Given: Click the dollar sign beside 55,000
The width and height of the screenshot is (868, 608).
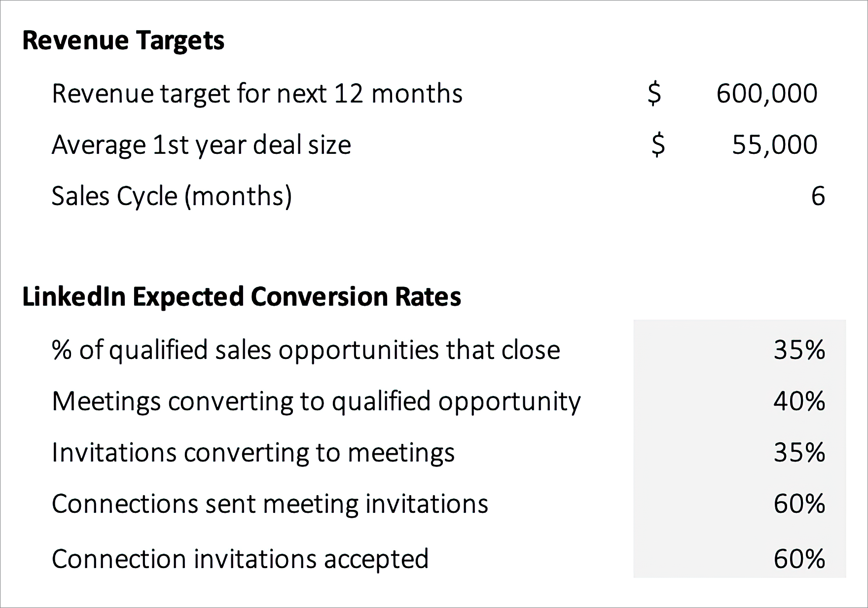Looking at the screenshot, I should tap(658, 145).
